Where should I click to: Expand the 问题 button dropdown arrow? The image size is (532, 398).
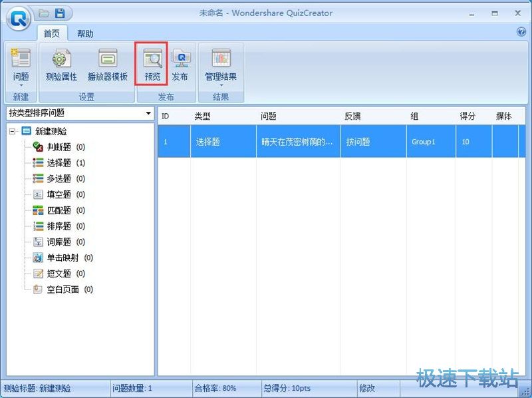coord(21,85)
